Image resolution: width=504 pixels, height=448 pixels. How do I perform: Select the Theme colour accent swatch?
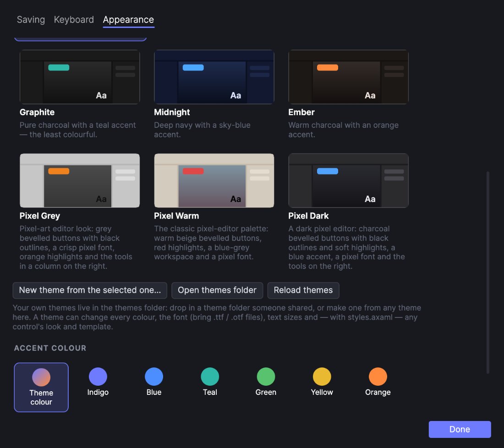(x=41, y=387)
